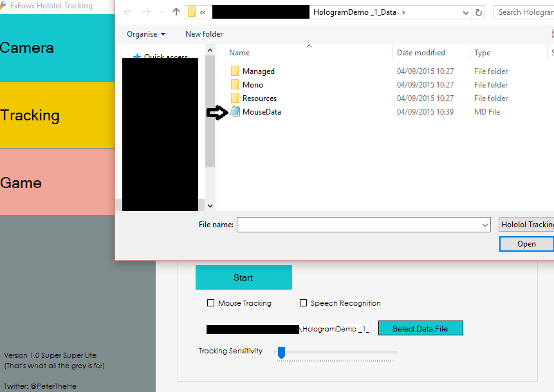
Task: Click the data file path field
Action: (288, 329)
